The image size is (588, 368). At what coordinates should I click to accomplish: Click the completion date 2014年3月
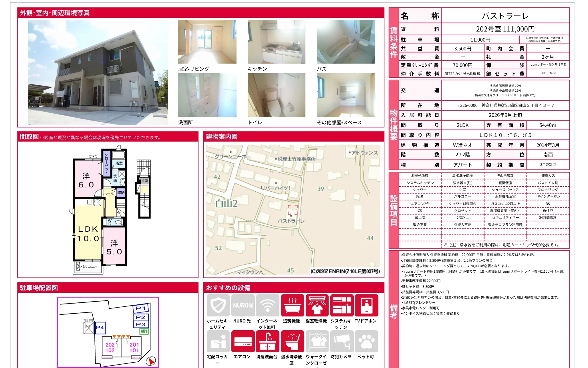tap(548, 145)
